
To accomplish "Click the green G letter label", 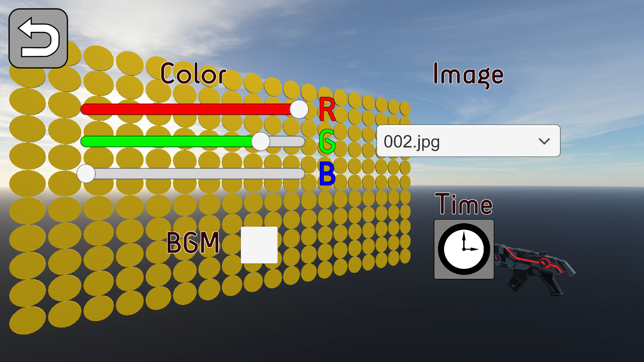I will point(327,141).
